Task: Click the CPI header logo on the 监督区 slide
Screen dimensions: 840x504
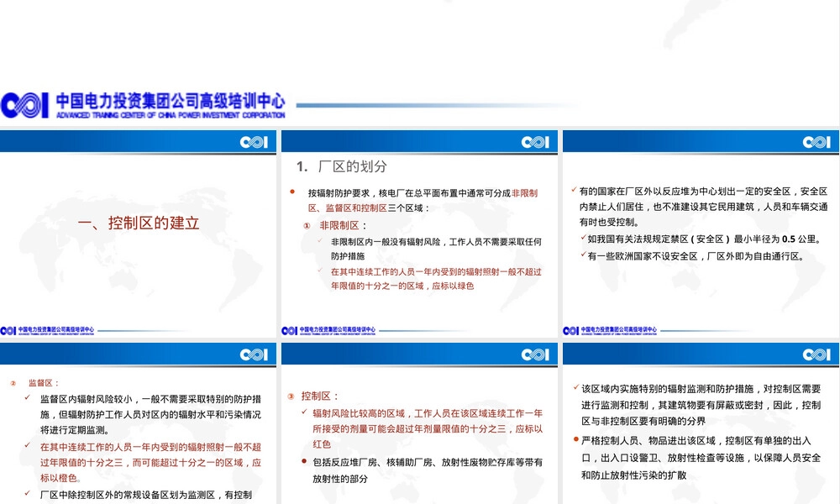Action: pyautogui.click(x=254, y=354)
